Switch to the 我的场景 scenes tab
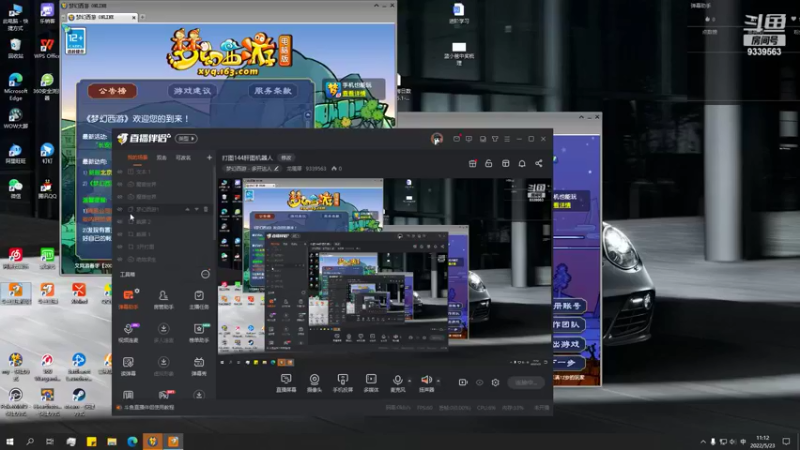Viewport: 800px width, 450px height. pyautogui.click(x=137, y=158)
